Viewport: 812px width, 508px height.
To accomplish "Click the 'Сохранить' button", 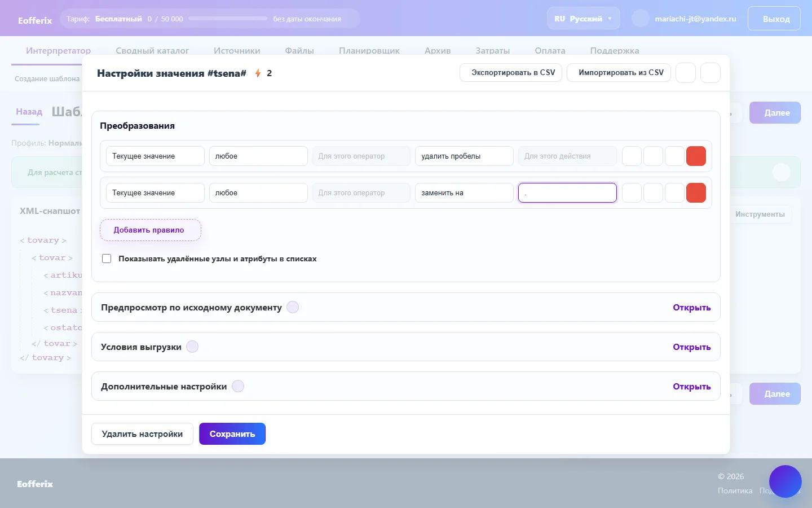I will (x=232, y=434).
